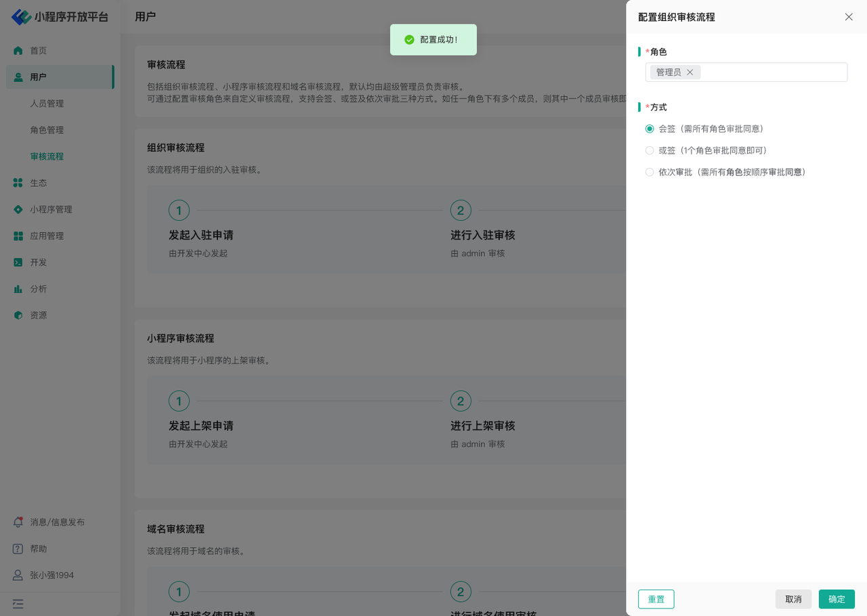Close the 配置组织审核流程 drawer panel
The width and height of the screenshot is (867, 616).
coord(849,17)
